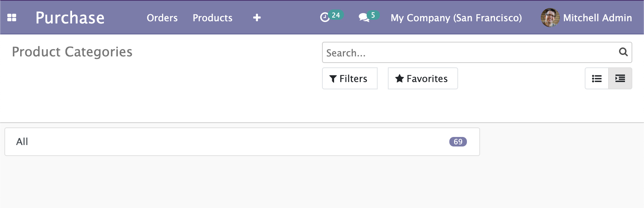Screen dimensions: 644x208
Task: Switch to hierarchical indented list view
Action: coord(620,78)
